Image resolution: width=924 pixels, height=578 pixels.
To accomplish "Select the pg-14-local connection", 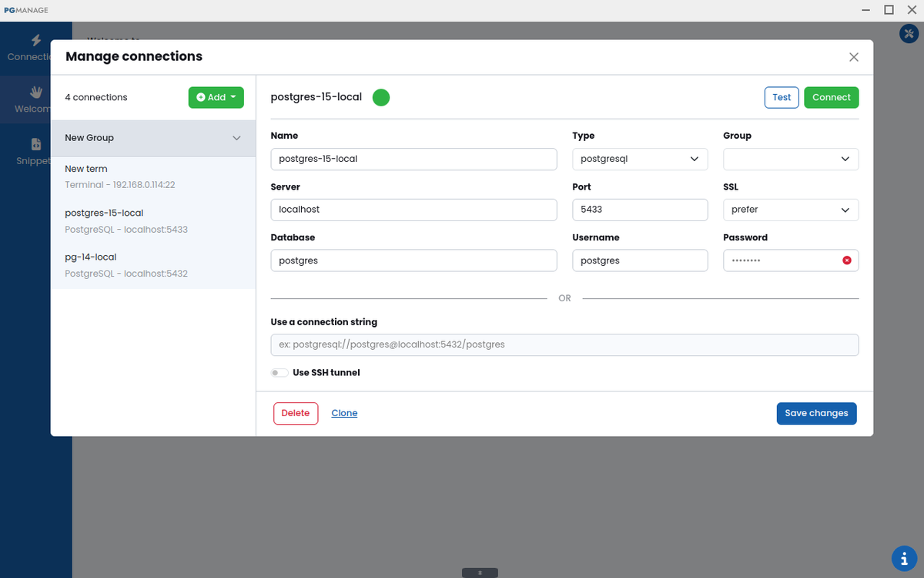I will (x=153, y=265).
